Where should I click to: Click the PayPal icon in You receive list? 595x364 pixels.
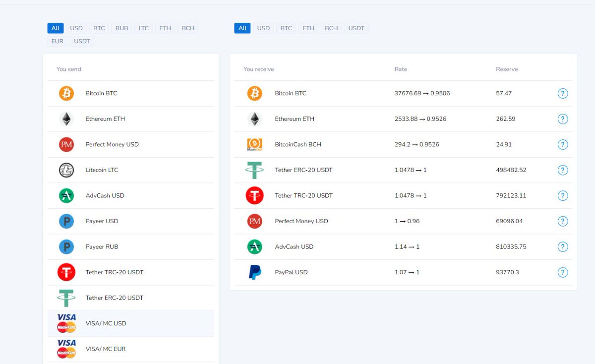(255, 272)
